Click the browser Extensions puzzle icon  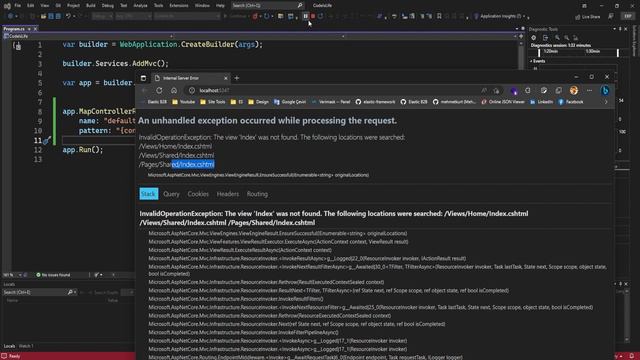click(528, 90)
